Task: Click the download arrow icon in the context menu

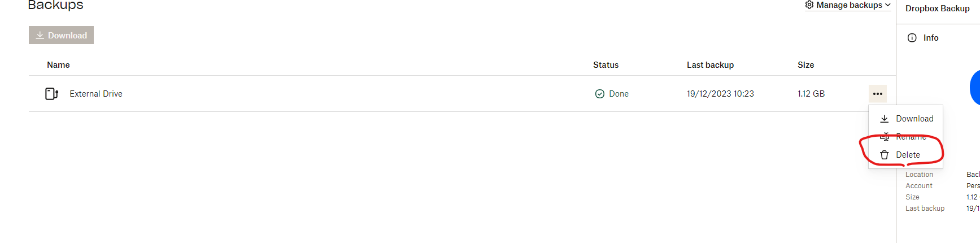Action: tap(885, 119)
